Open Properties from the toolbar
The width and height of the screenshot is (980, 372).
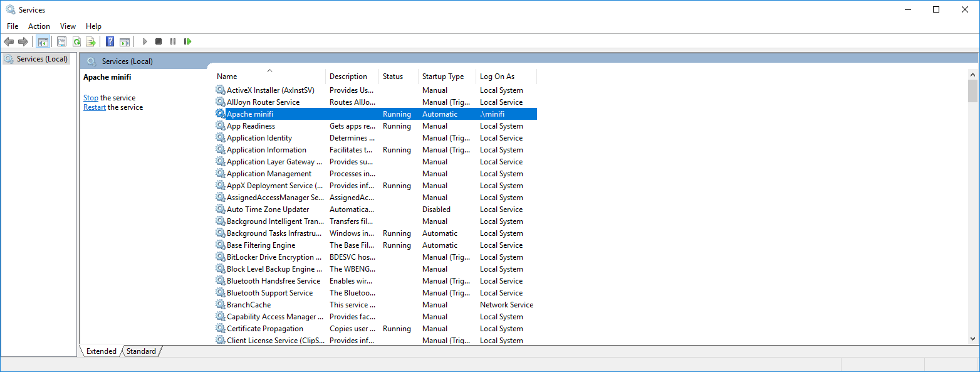tap(61, 41)
